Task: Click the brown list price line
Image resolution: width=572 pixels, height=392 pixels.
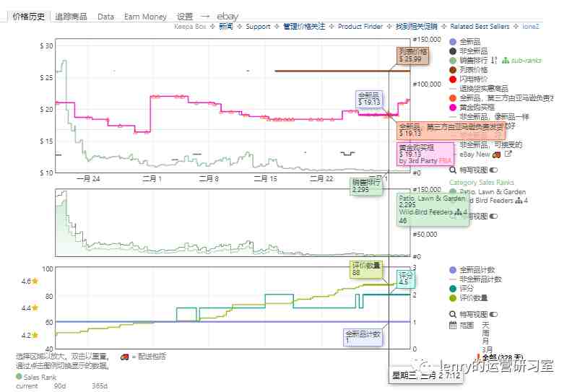Action: 342,71
